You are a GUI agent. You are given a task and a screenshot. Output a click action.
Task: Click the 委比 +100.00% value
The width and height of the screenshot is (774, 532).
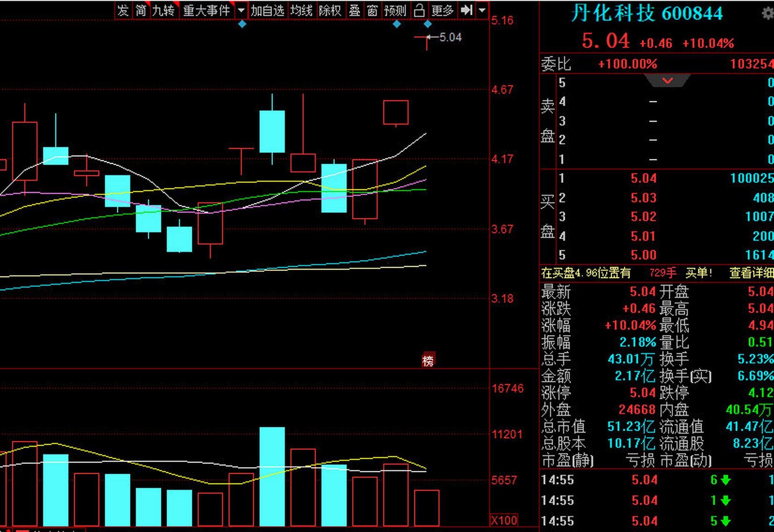pos(628,64)
